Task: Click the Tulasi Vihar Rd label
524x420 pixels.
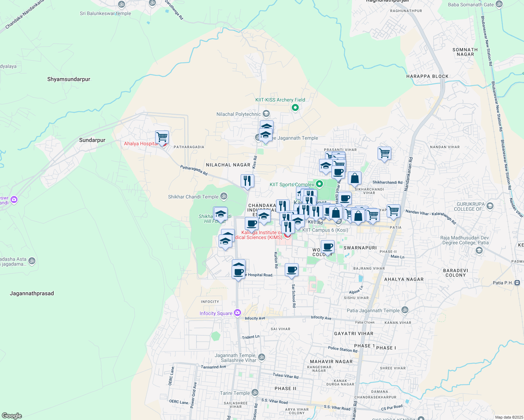Action: 286,376
